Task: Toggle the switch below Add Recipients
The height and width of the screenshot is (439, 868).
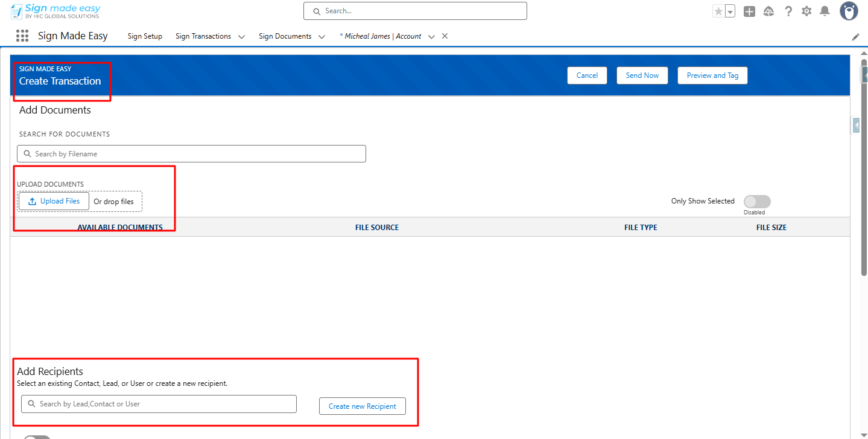Action: click(37, 437)
